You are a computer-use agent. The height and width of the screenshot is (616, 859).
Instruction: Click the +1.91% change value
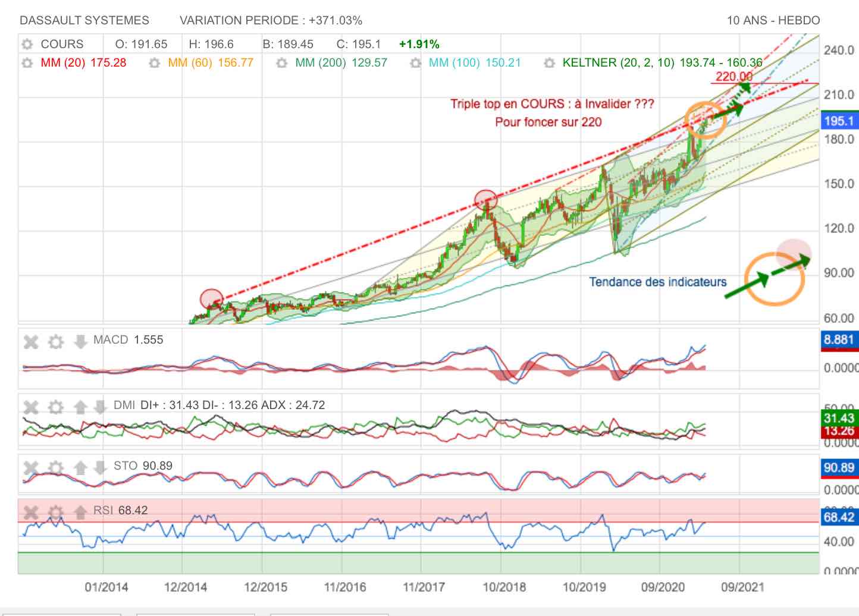point(419,45)
